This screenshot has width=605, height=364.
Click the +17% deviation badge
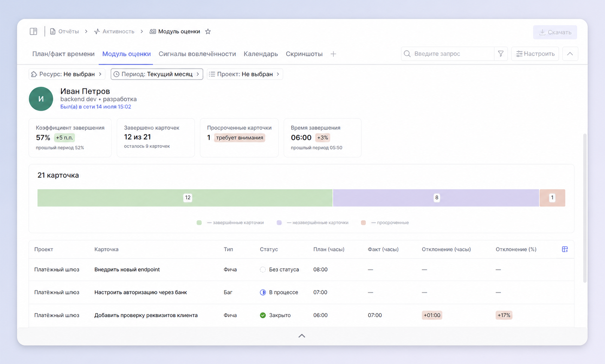point(504,315)
